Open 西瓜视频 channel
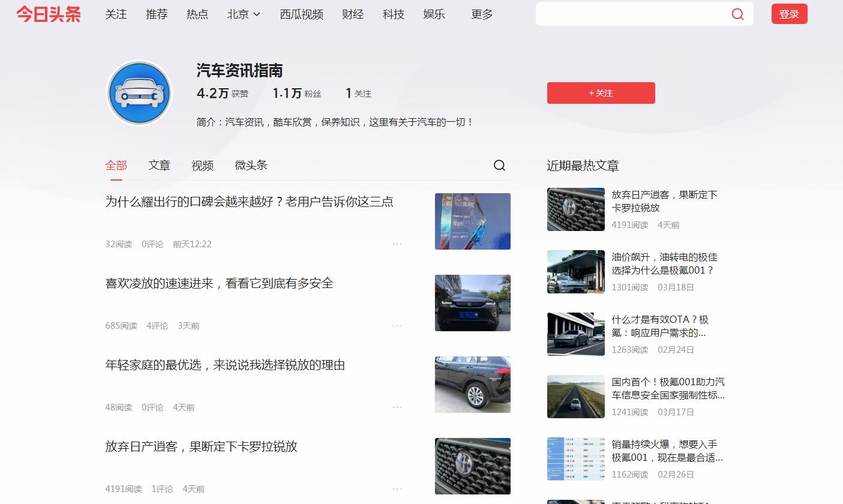 [x=301, y=14]
